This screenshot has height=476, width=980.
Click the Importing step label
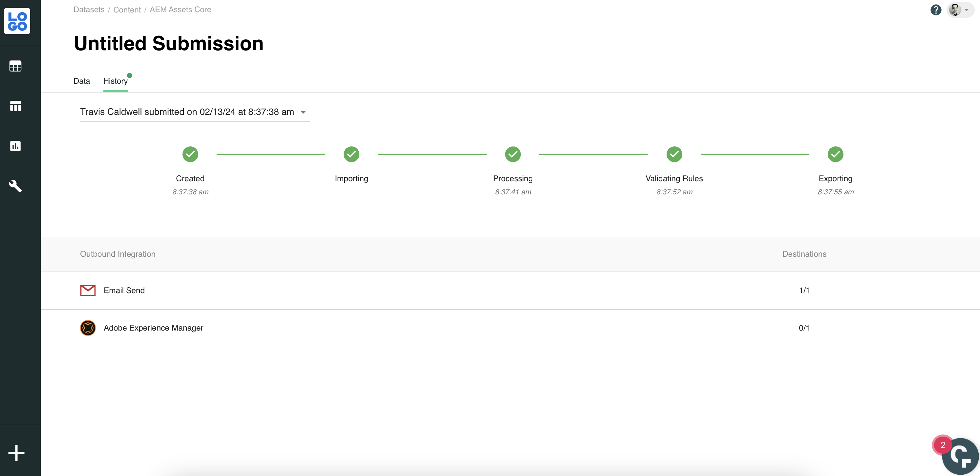point(352,179)
